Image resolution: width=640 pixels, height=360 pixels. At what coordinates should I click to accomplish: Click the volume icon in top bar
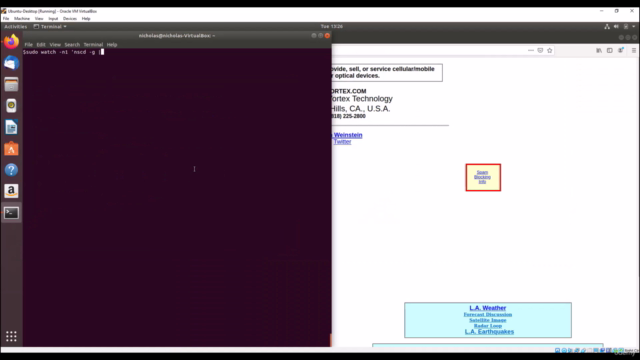click(616, 27)
